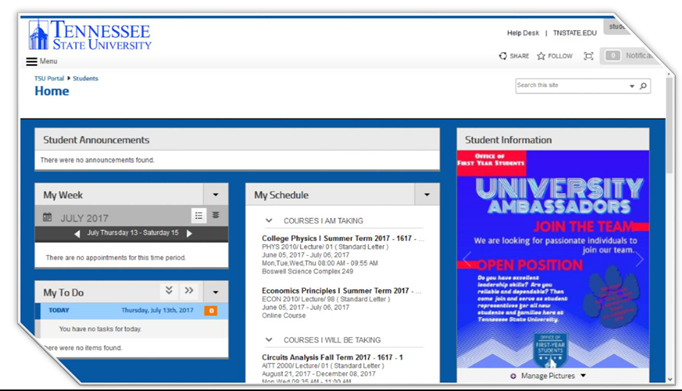This screenshot has height=391, width=682.
Task: Click the Tennessee State University logo
Action: pyautogui.click(x=90, y=35)
